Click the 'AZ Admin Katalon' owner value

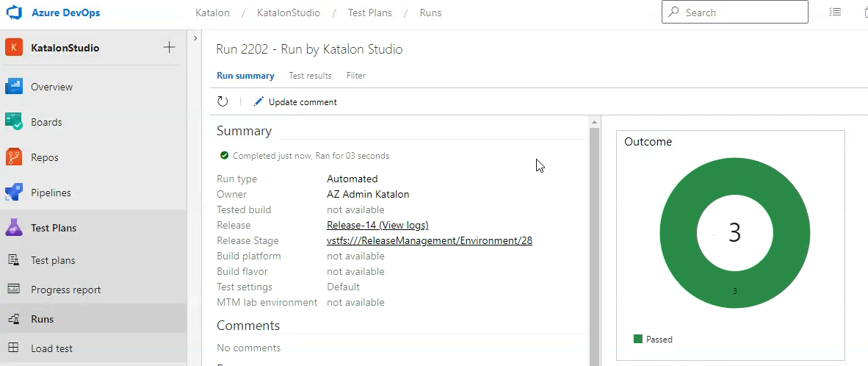368,194
